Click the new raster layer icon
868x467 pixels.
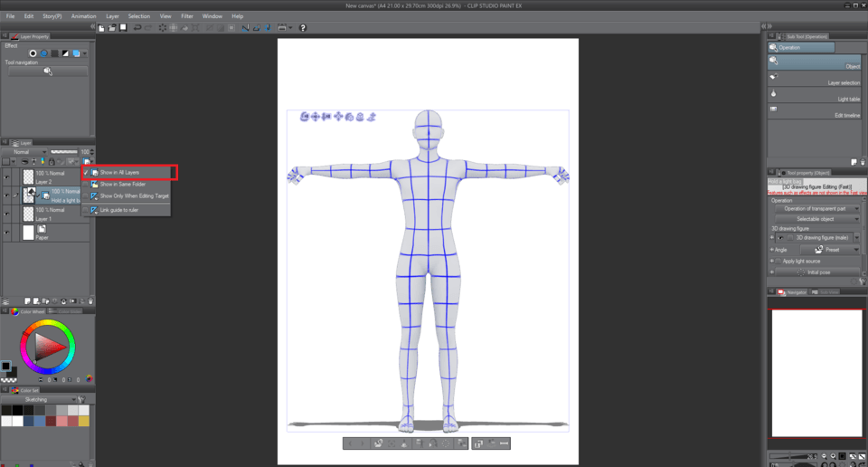pyautogui.click(x=27, y=301)
